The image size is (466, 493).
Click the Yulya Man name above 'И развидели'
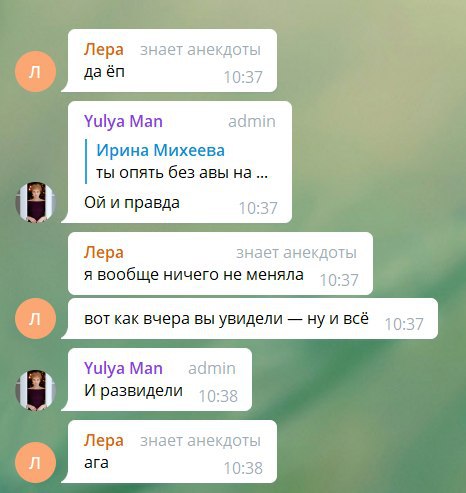coord(123,368)
